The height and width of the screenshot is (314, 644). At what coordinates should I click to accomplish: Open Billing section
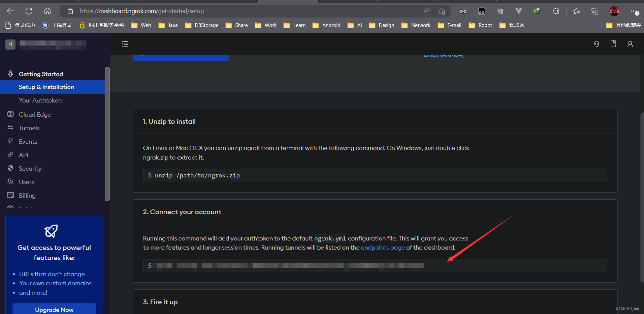coord(27,196)
